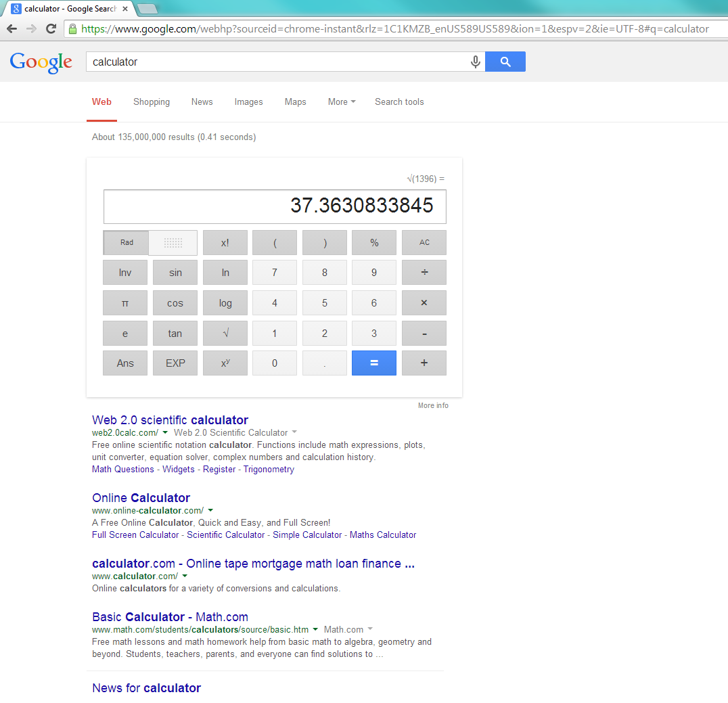Click the square root key
The width and height of the screenshot is (728, 703).
point(225,334)
